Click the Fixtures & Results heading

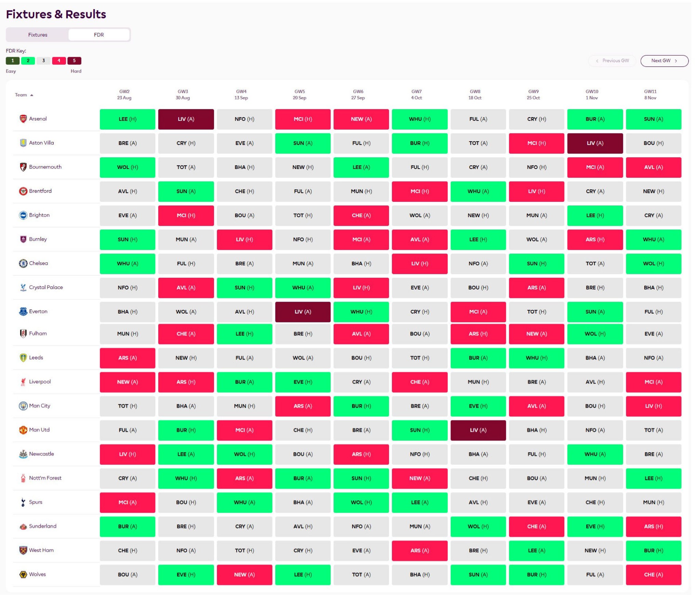(56, 14)
